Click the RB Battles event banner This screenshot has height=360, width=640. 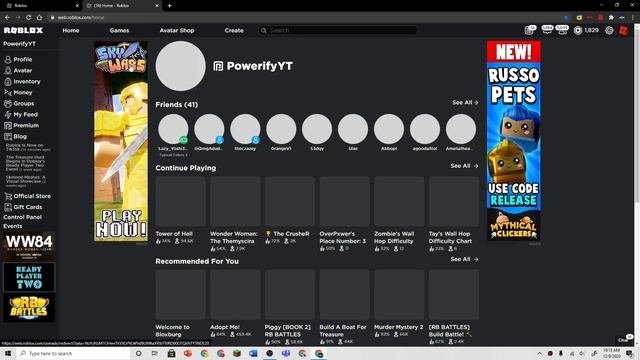[x=29, y=308]
